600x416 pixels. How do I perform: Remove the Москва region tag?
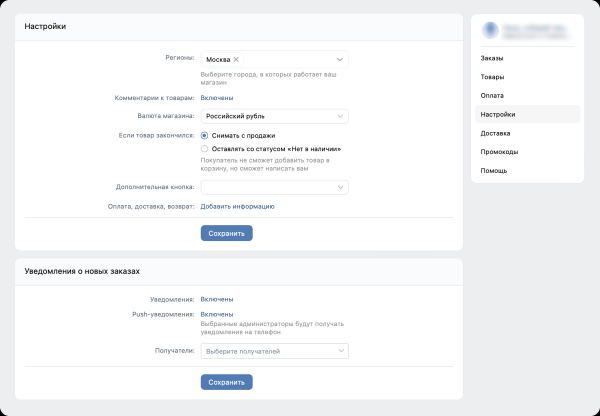point(236,60)
